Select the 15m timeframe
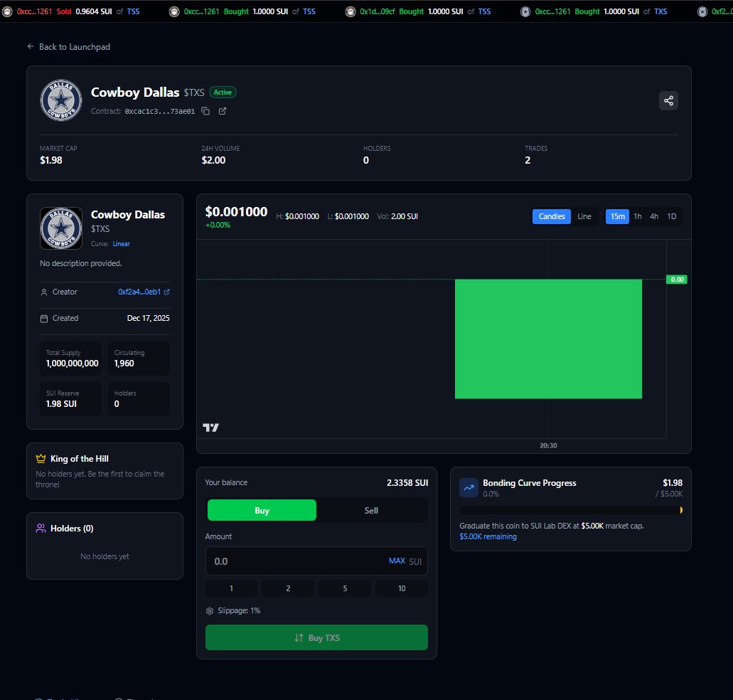 pyautogui.click(x=618, y=216)
